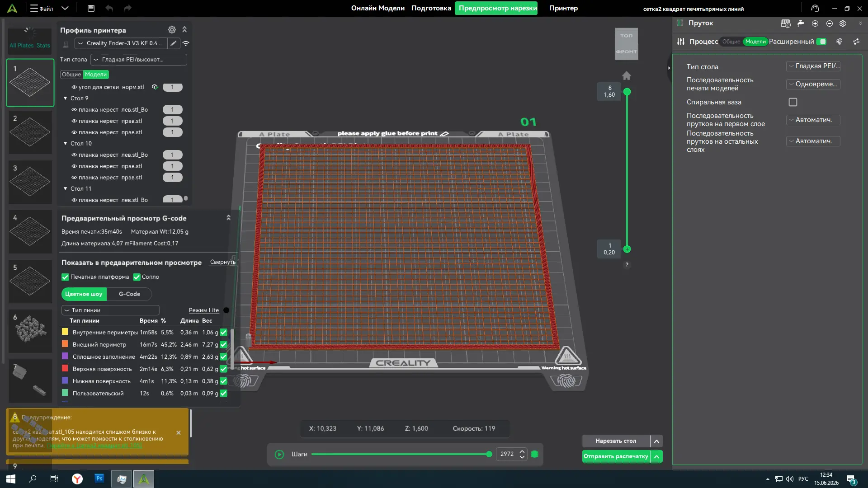Click the support headset icon in title bar
This screenshot has width=868, height=488.
click(x=815, y=9)
